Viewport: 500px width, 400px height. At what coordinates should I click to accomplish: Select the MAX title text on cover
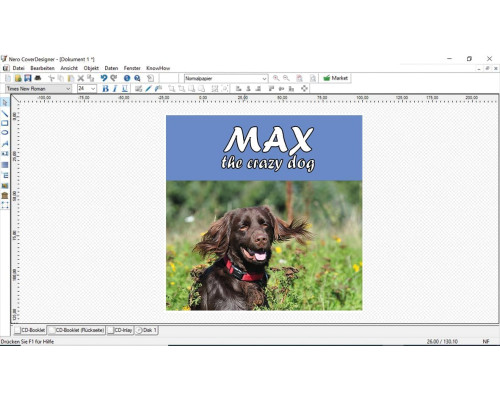(269, 140)
